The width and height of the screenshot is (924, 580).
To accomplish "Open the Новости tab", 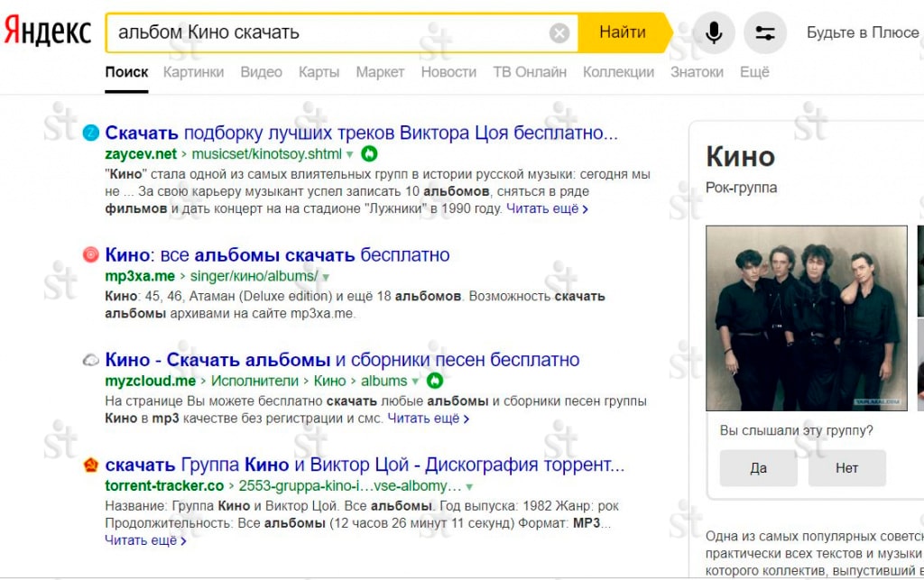I will click(448, 72).
